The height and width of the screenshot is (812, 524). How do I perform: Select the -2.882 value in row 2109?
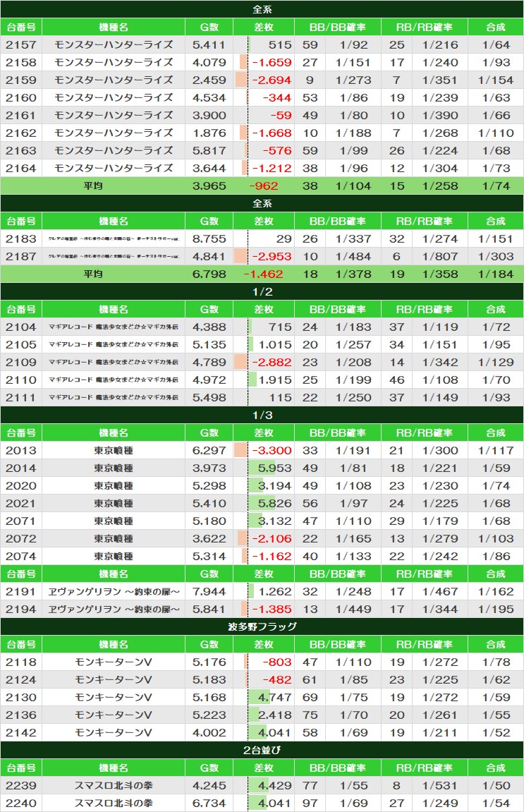click(272, 362)
